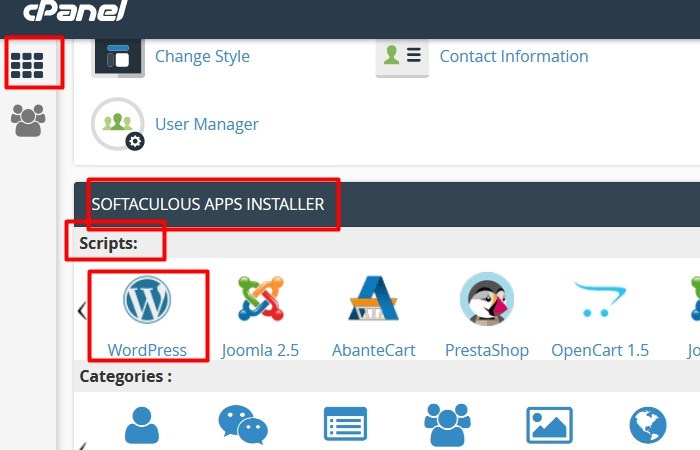700x450 pixels.
Task: Click the Contact Information icon
Action: pyautogui.click(x=402, y=58)
